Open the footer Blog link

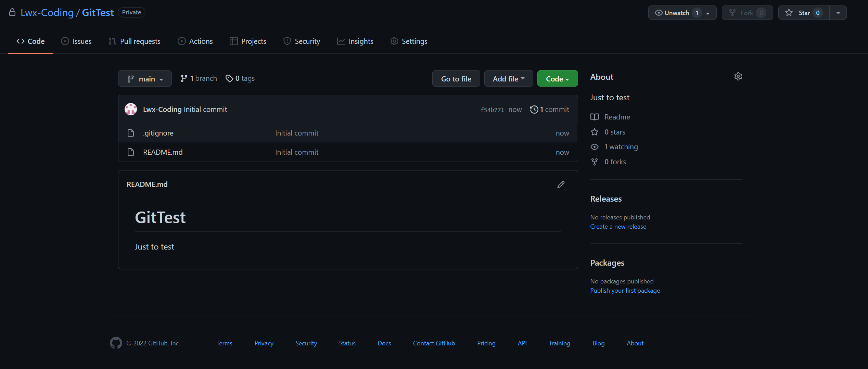[x=599, y=343]
